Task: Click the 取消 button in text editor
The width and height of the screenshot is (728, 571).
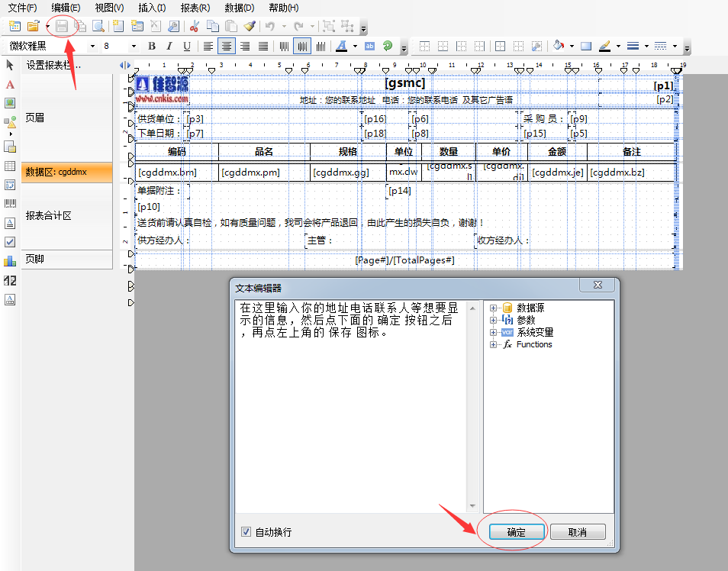Action: (x=578, y=532)
